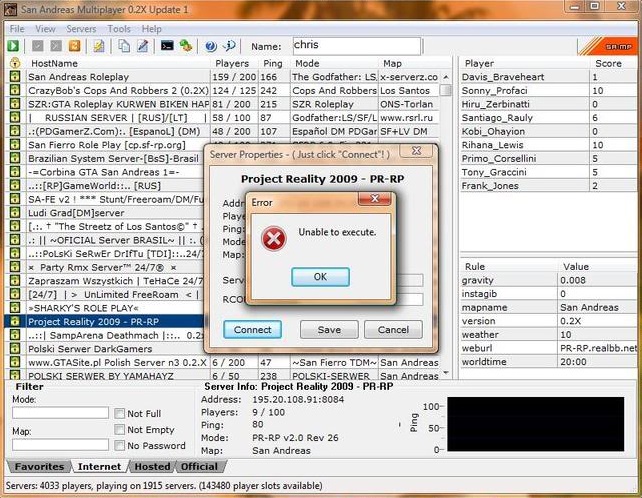The image size is (642, 498).
Task: Sort by the Ping column header
Action: [274, 63]
